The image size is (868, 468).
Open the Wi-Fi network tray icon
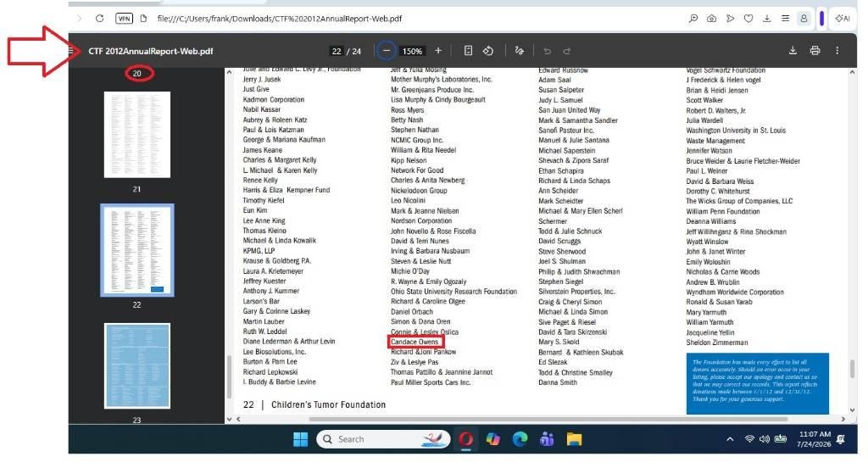[x=749, y=439]
